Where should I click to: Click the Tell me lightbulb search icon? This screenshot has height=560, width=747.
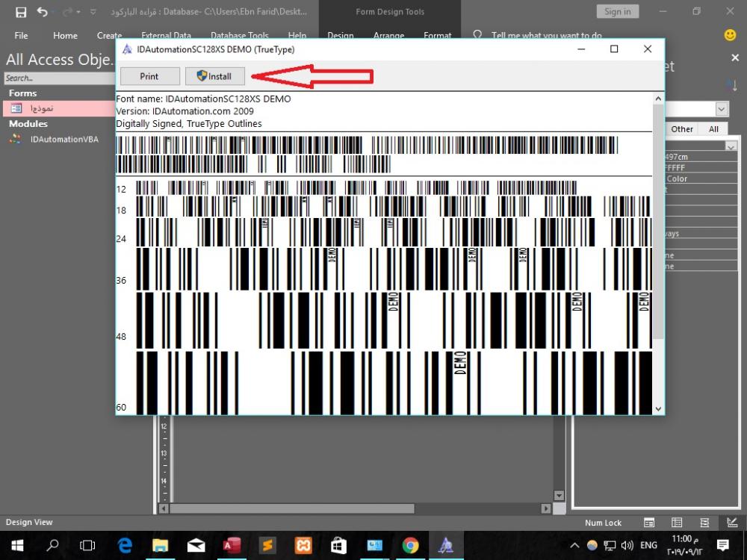tap(477, 35)
